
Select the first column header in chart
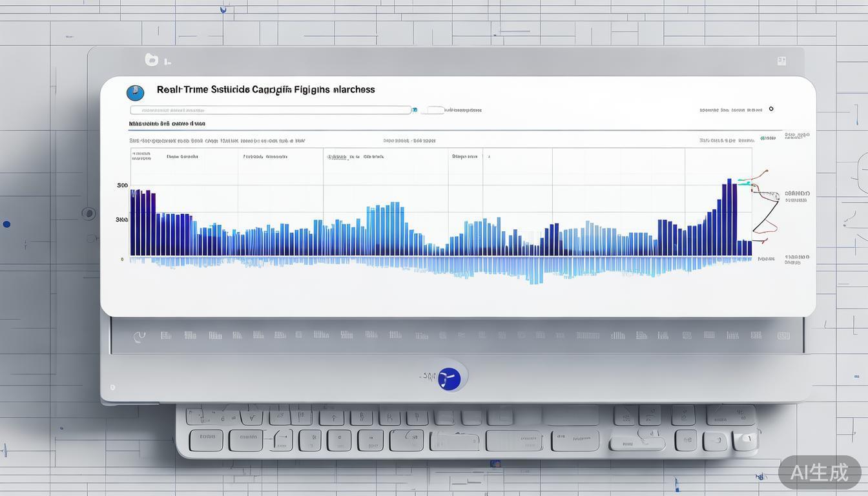tap(141, 156)
